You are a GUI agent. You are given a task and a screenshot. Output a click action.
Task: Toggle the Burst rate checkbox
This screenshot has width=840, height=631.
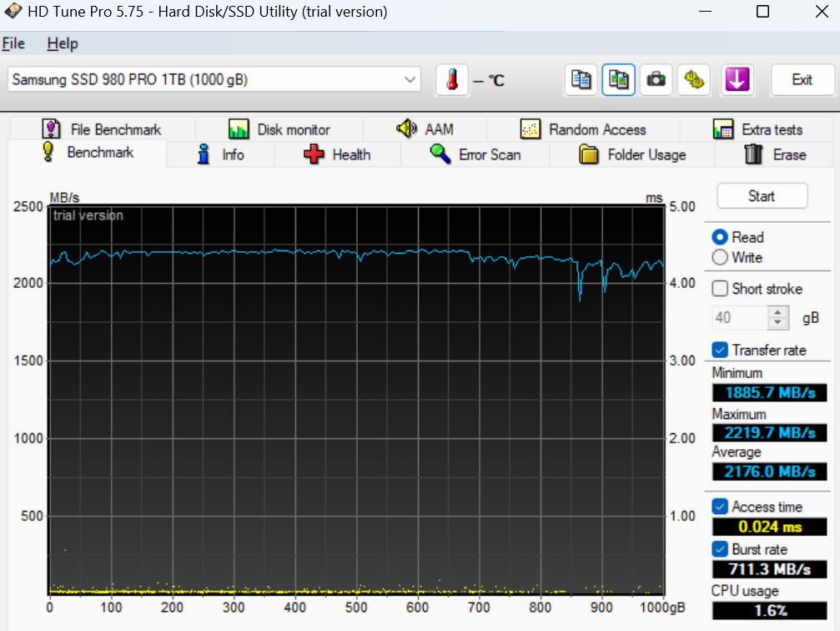click(x=720, y=549)
